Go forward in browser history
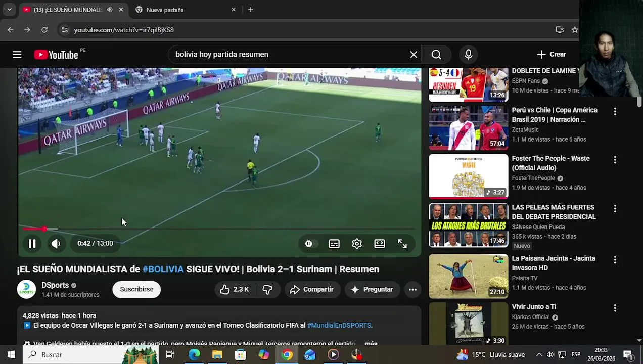643x364 pixels. coord(27,30)
